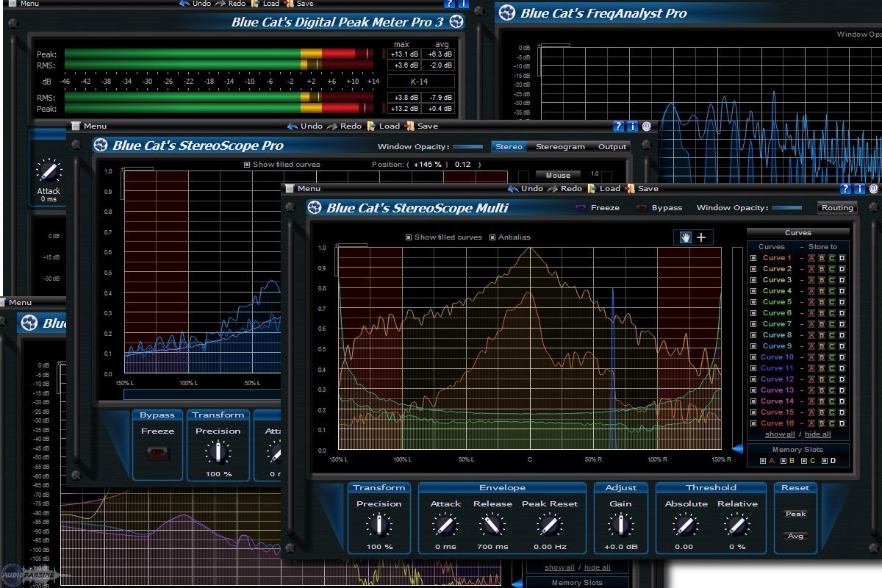This screenshot has width=882, height=588.
Task: Toggle the Antialias checkbox
Action: [492, 237]
